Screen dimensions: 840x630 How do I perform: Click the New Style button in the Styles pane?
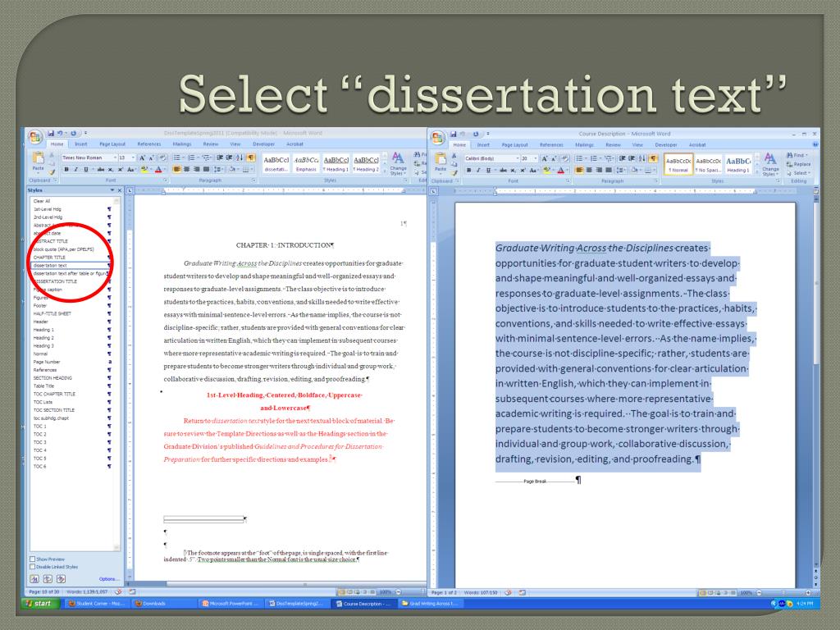(34, 578)
